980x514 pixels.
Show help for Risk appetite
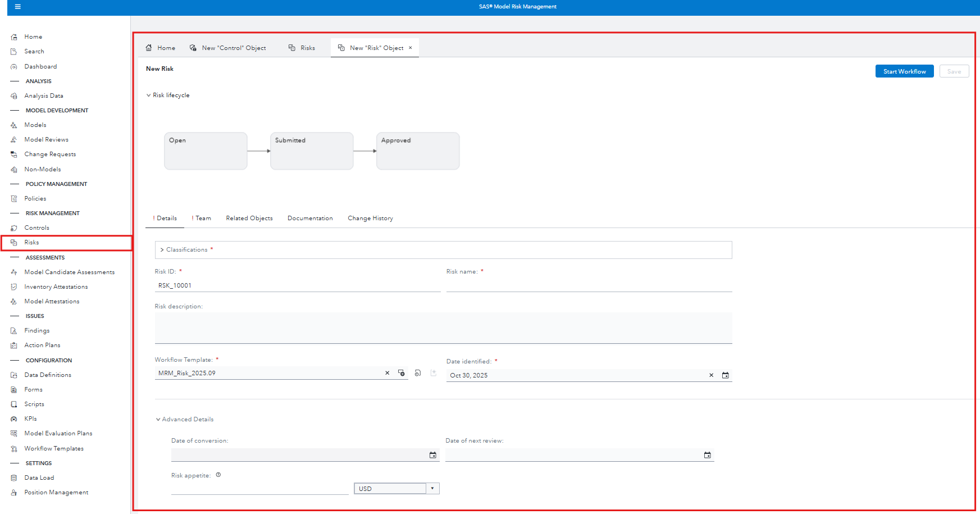coord(218,475)
